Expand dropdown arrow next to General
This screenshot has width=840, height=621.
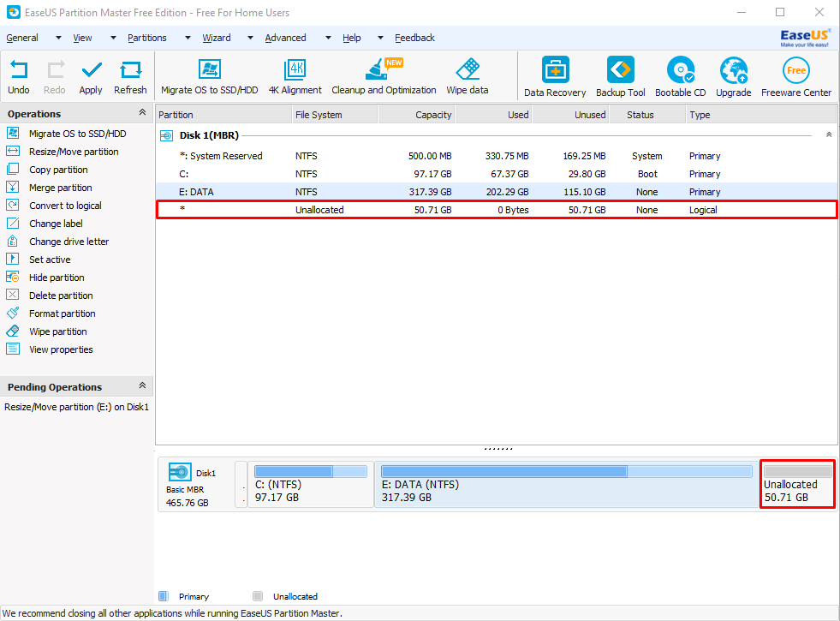(x=58, y=38)
